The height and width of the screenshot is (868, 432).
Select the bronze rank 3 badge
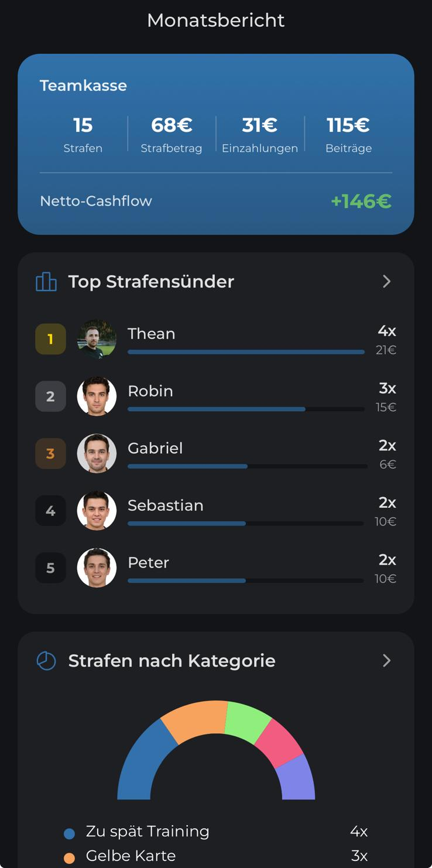point(50,453)
